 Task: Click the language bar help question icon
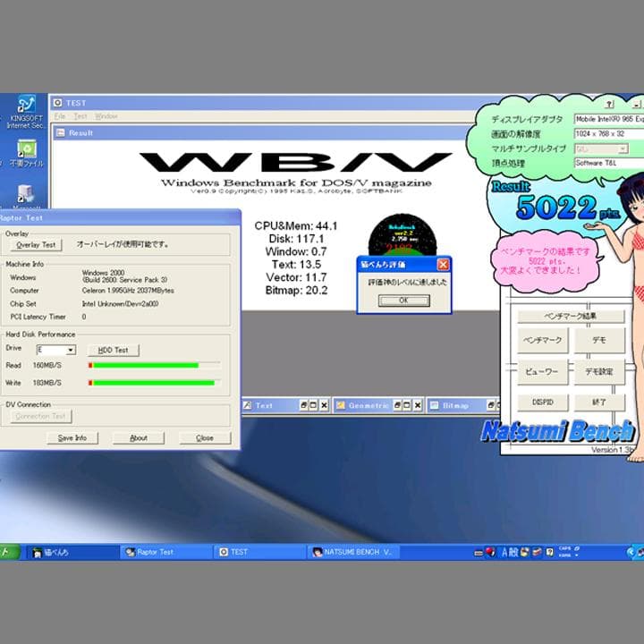pos(549,553)
